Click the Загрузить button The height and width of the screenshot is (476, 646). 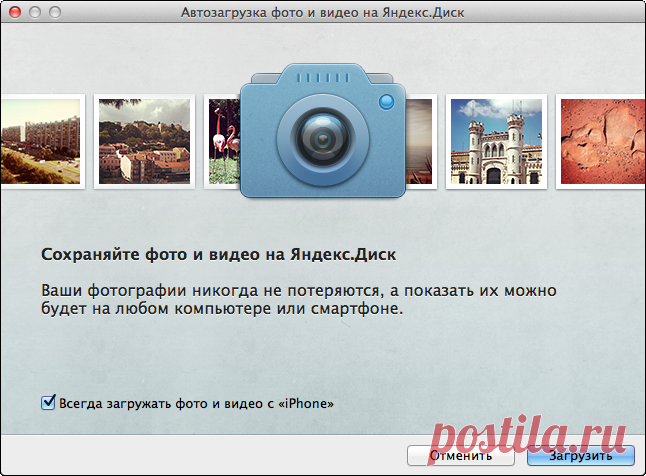pos(580,456)
